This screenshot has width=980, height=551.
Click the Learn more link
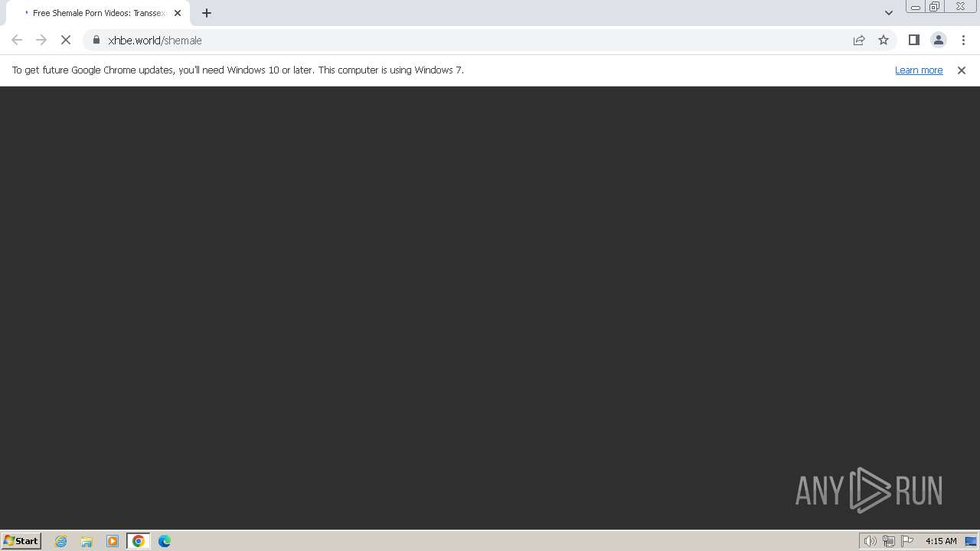pos(919,70)
